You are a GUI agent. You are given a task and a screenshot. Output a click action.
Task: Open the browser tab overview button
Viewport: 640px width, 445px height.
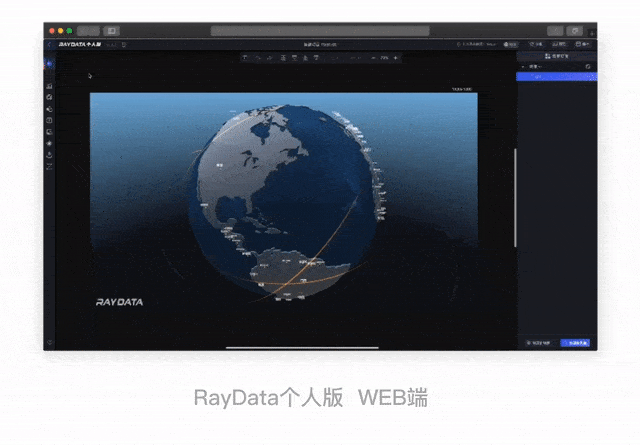coord(575,31)
